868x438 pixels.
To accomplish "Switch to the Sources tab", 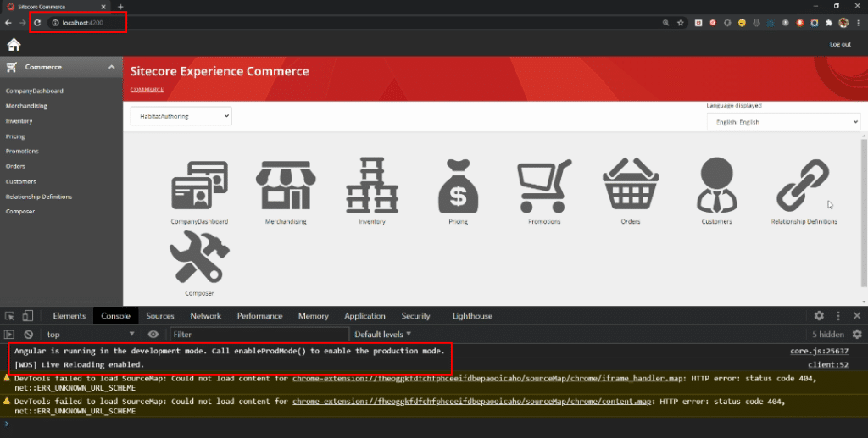I will (x=160, y=316).
